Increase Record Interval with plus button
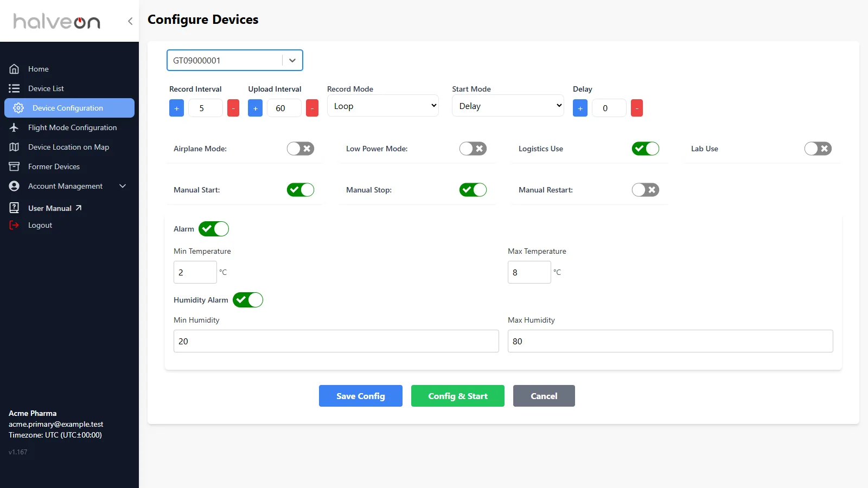This screenshot has height=488, width=868. click(x=176, y=108)
